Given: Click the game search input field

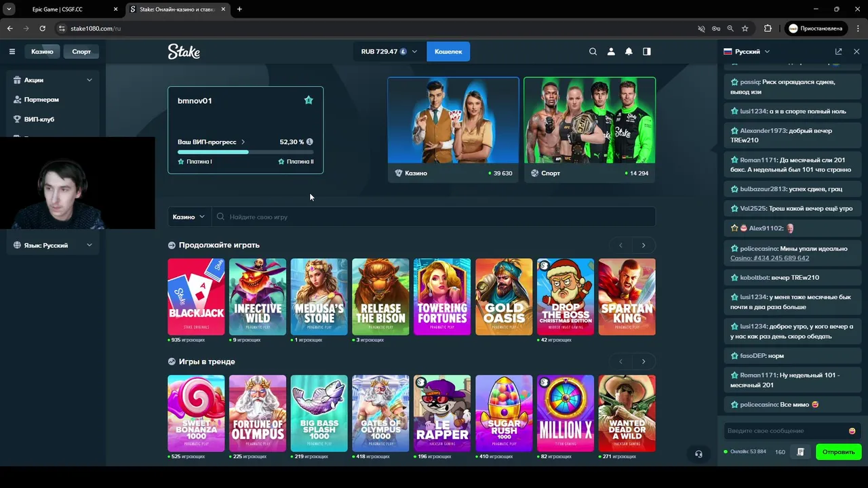Looking at the screenshot, I should (434, 217).
